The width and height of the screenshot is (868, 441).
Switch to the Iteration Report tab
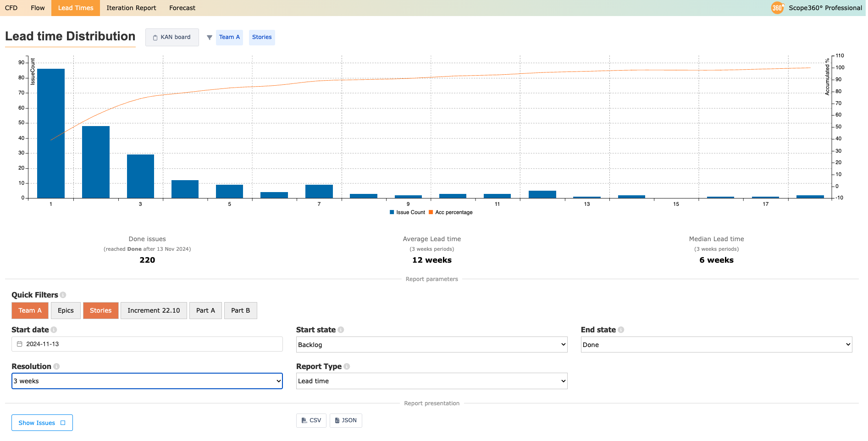tap(131, 8)
